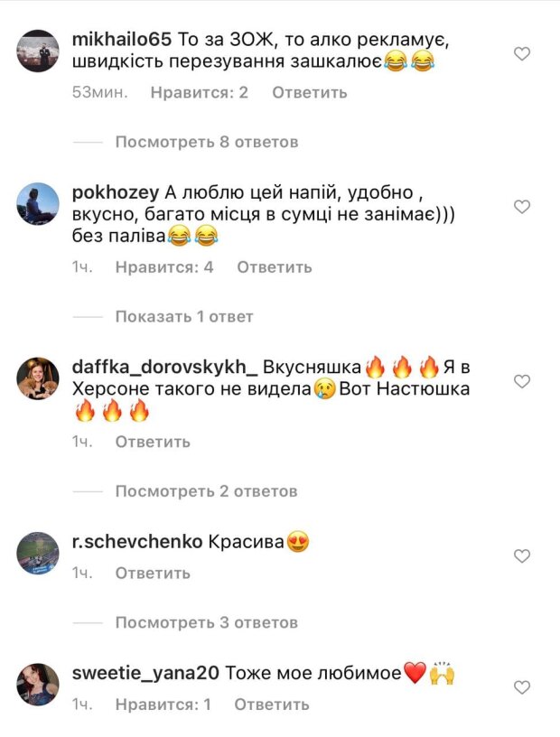Open 'Нравится: 4' likes list
Viewport: 560px width, 737px height.
(x=164, y=267)
